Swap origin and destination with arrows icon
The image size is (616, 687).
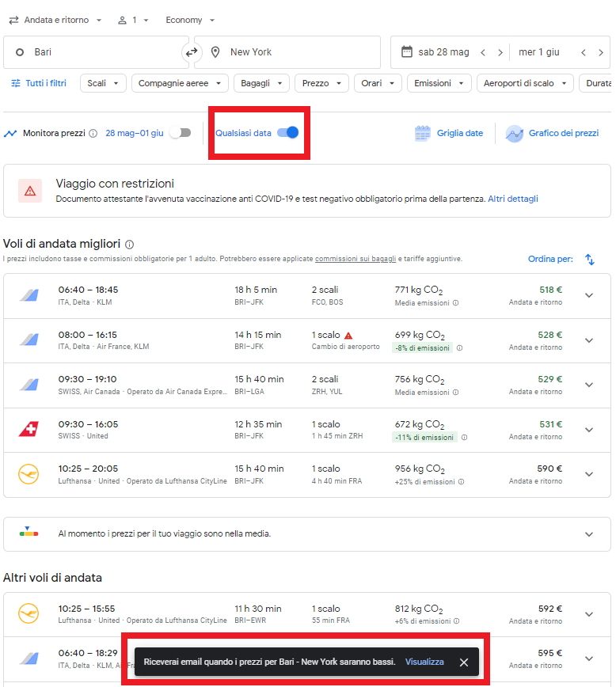click(x=192, y=52)
